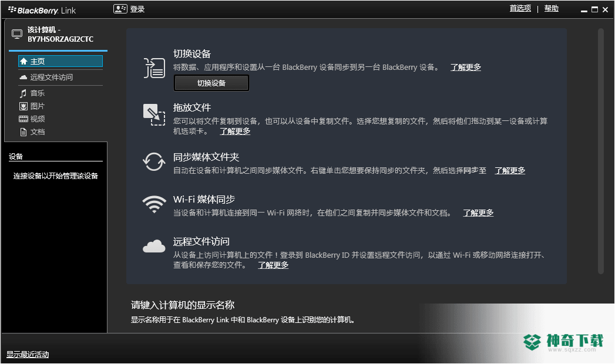Open 了解更多 for 切换设备
Viewport: 615px width, 364px height.
coord(466,68)
